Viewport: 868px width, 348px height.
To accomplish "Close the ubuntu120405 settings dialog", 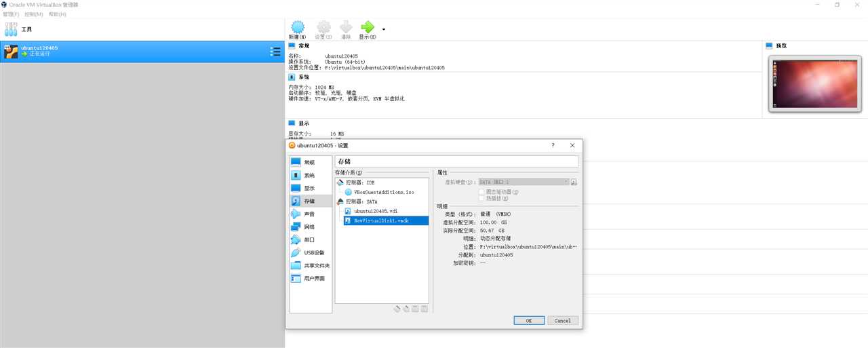I will tap(572, 145).
